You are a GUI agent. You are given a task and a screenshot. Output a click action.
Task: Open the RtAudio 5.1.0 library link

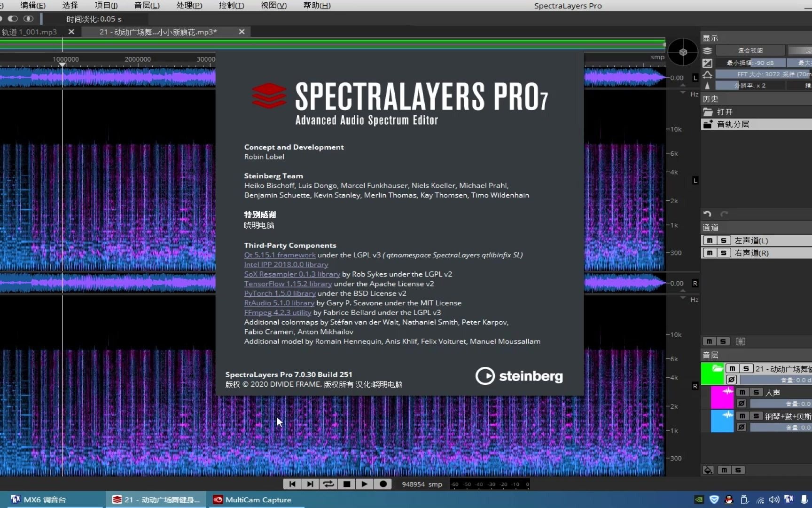(x=279, y=303)
